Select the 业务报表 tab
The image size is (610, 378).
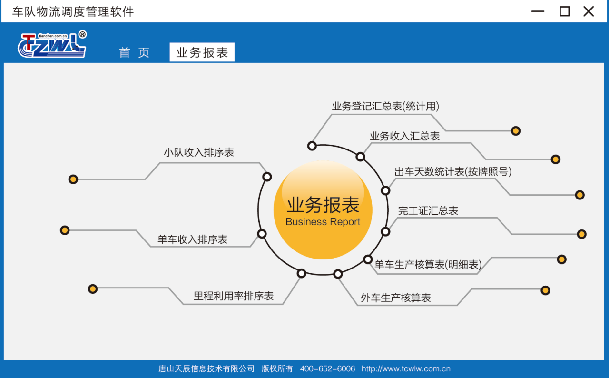click(202, 52)
